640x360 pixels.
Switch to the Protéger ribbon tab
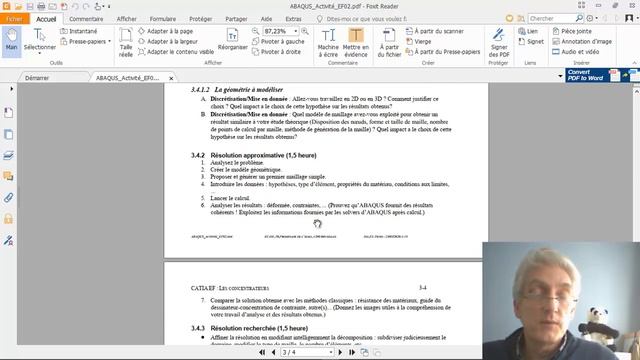click(200, 19)
